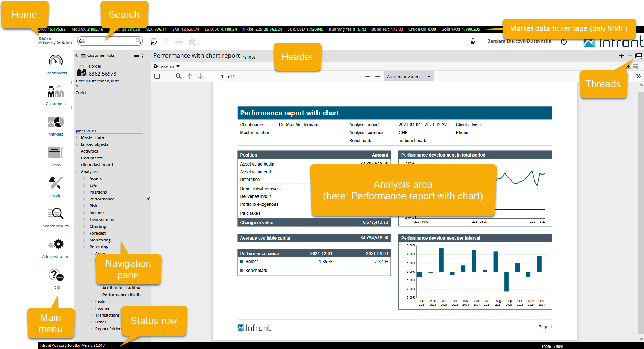Click the News icon in main menu

pos(55,153)
